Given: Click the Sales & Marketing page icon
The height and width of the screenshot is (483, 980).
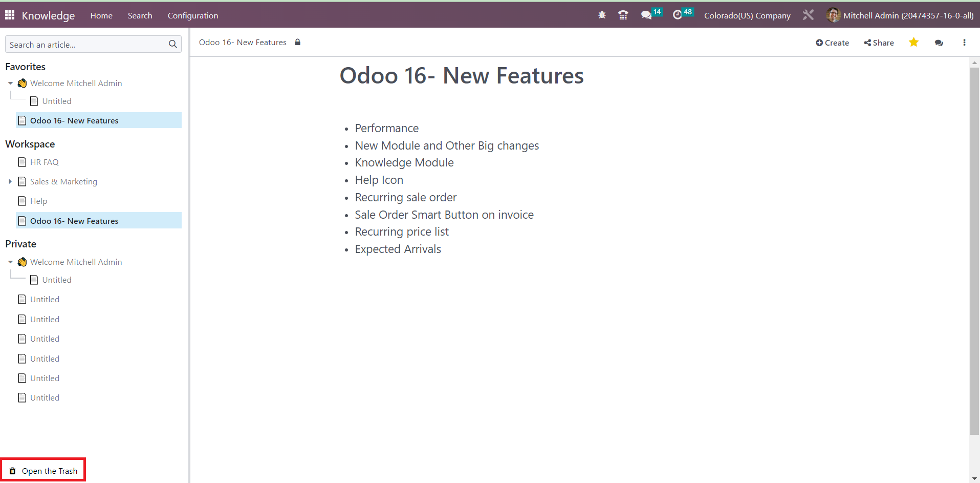Looking at the screenshot, I should [22, 181].
